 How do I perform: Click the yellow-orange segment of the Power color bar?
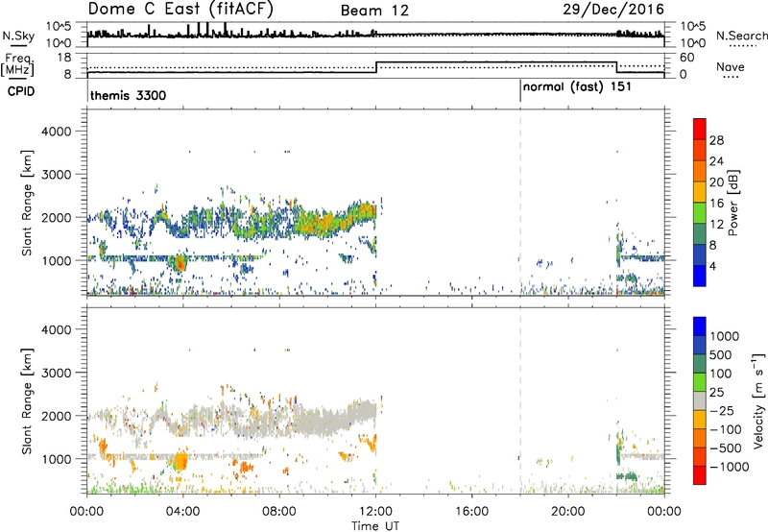700,191
